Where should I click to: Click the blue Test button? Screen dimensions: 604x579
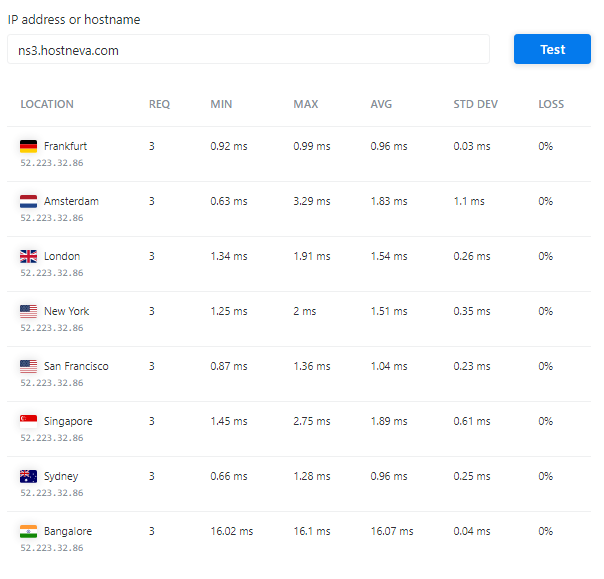[x=552, y=49]
